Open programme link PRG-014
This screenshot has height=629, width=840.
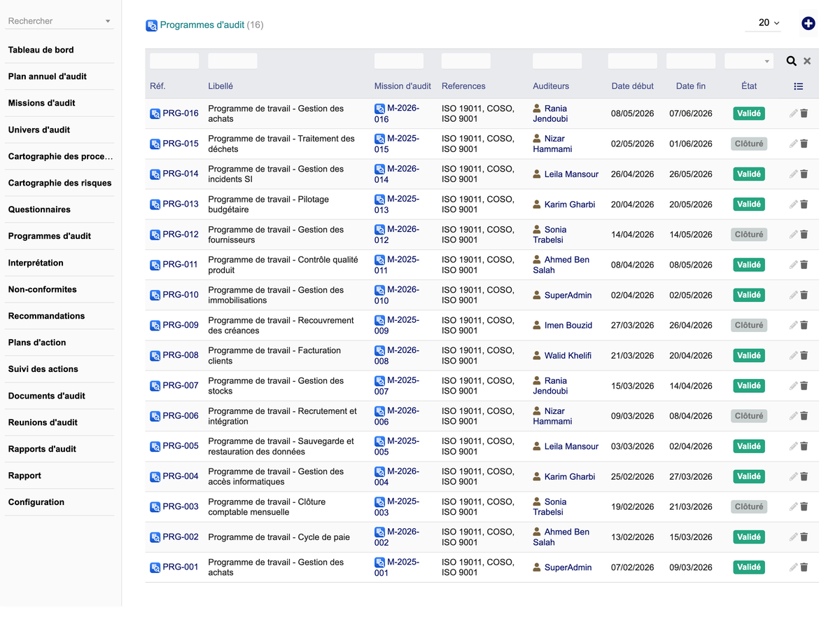181,174
